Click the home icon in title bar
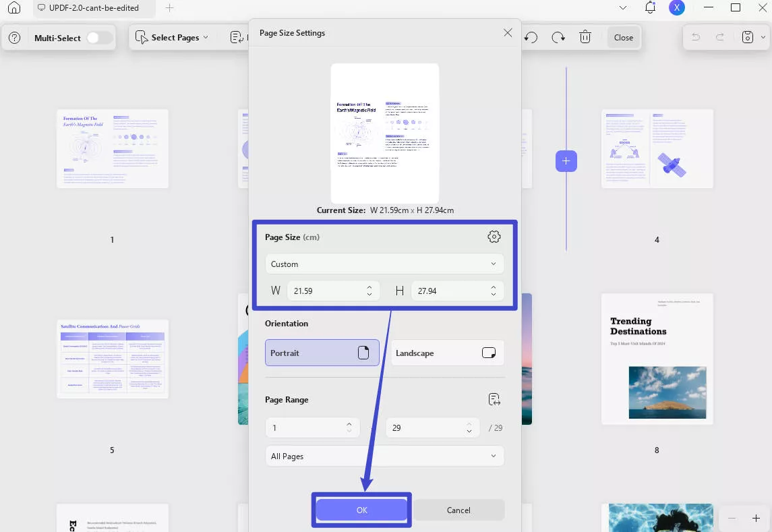772x532 pixels. coord(14,8)
